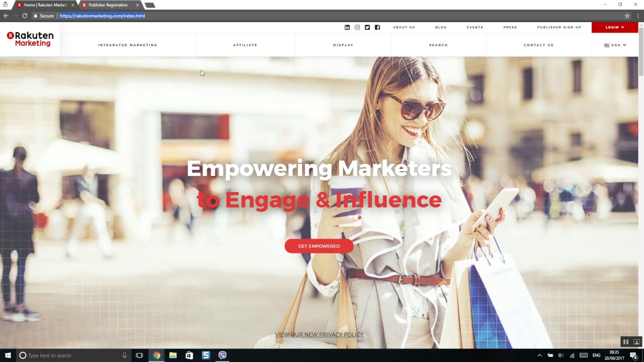Open View Our New Privacy Policy link
Viewport: 644px width, 362px height.
[x=319, y=335]
